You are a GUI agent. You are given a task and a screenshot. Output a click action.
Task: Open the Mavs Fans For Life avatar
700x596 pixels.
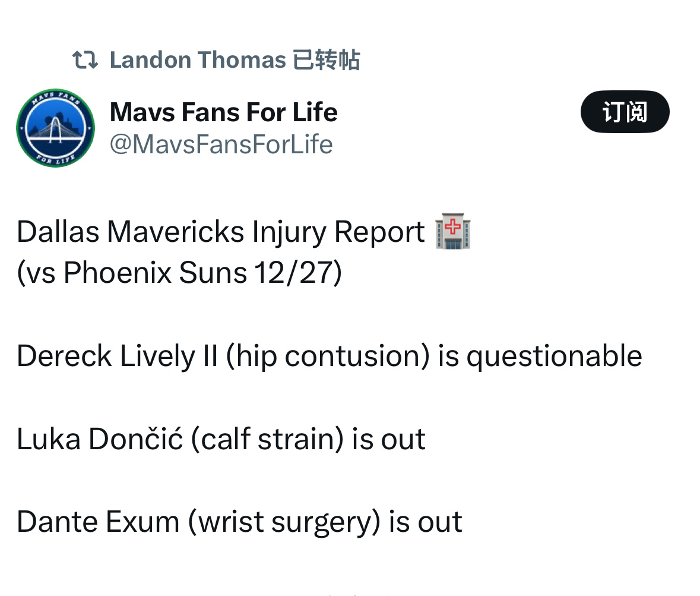coord(55,128)
